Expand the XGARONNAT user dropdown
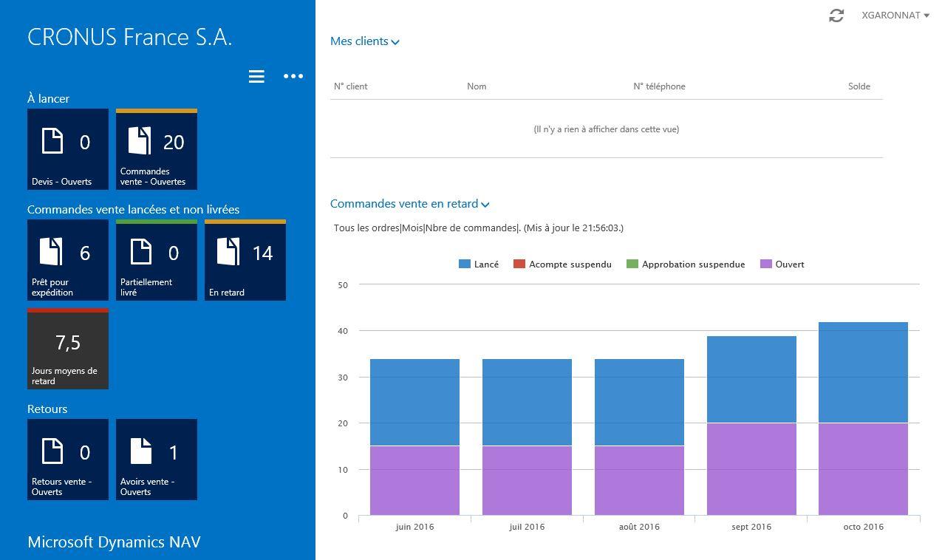The image size is (942, 560). pos(895,16)
